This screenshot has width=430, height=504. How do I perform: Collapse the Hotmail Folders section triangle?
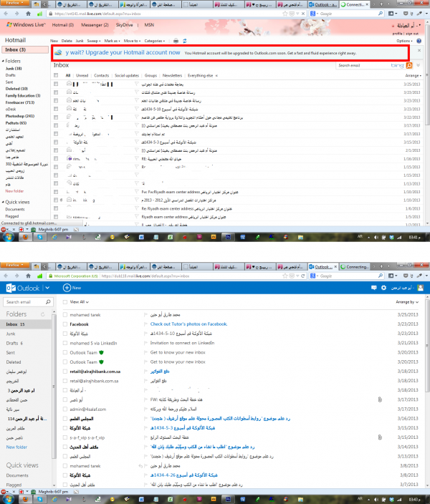point(3,61)
